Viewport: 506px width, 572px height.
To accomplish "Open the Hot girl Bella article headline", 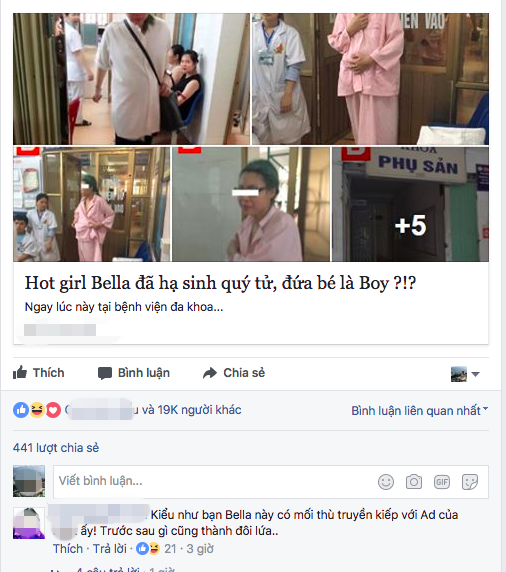I will click(220, 283).
